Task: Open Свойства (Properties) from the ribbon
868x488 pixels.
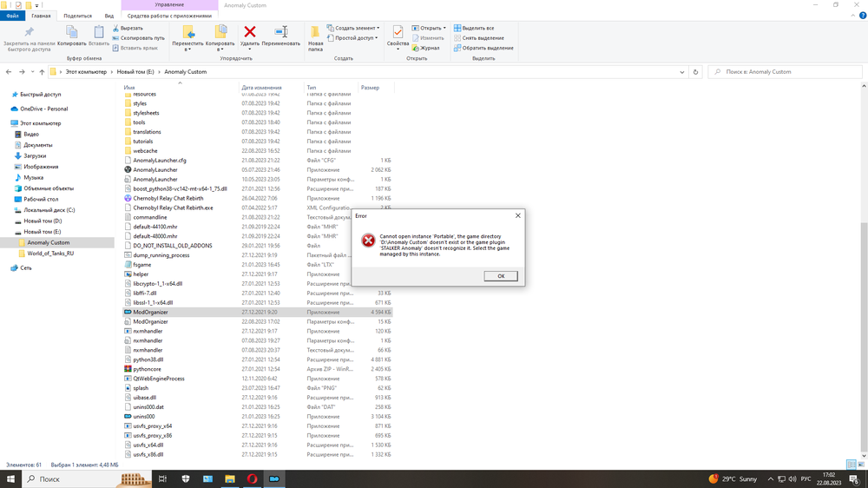Action: click(398, 36)
